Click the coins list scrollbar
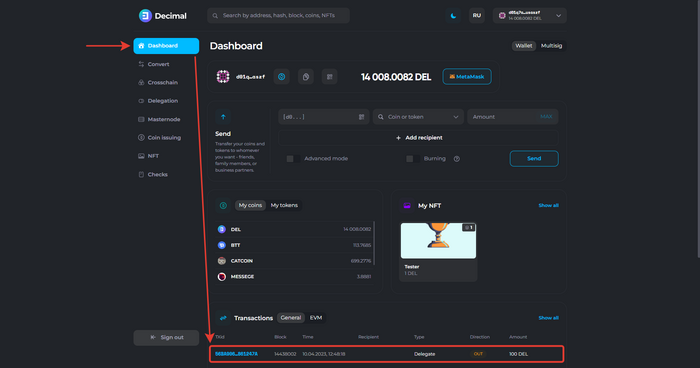Image resolution: width=700 pixels, height=368 pixels. click(374, 243)
